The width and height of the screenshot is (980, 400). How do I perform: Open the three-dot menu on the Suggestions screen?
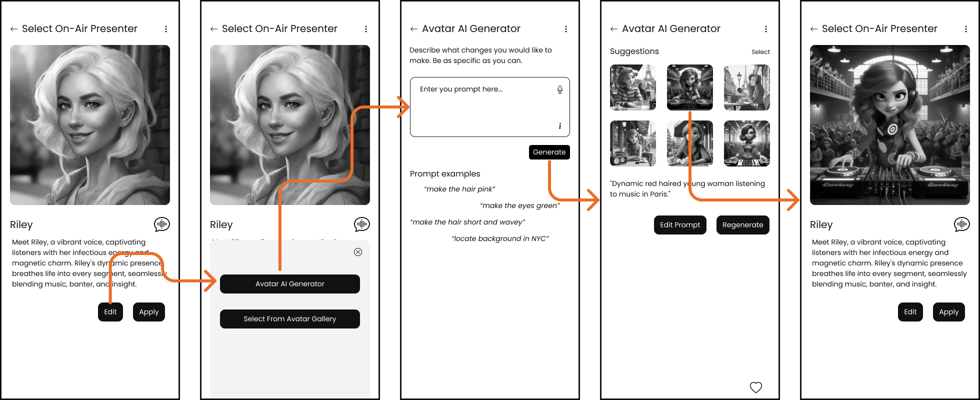click(x=766, y=29)
